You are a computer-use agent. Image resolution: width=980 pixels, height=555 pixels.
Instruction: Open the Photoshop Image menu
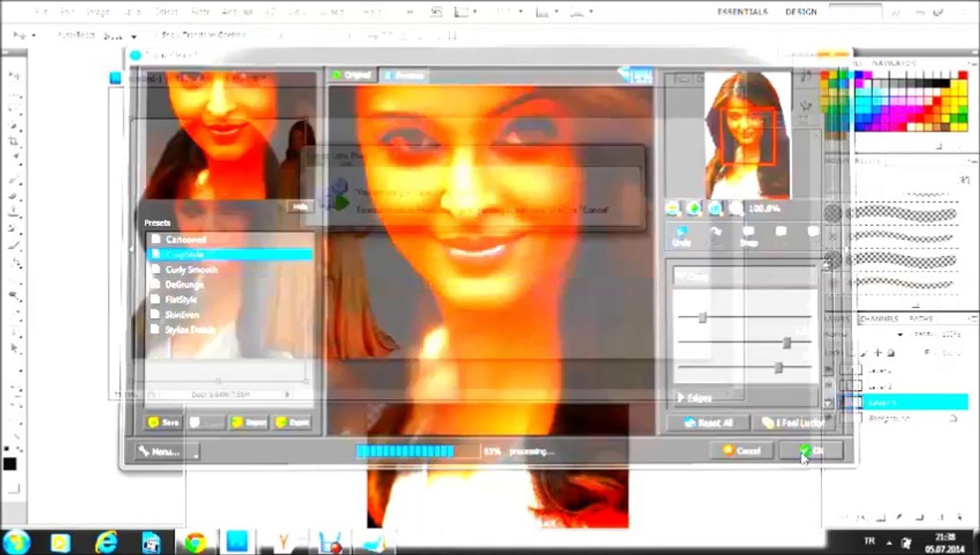tap(98, 12)
